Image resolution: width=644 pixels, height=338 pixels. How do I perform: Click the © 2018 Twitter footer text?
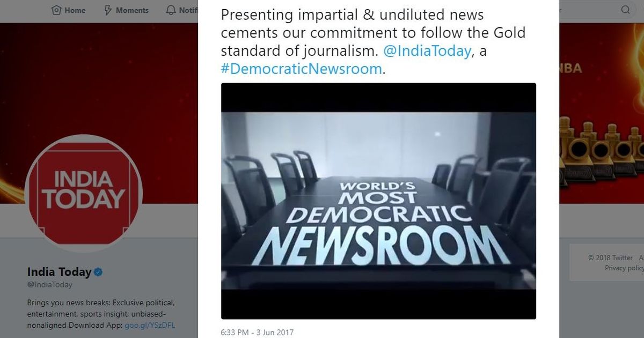[x=611, y=258]
